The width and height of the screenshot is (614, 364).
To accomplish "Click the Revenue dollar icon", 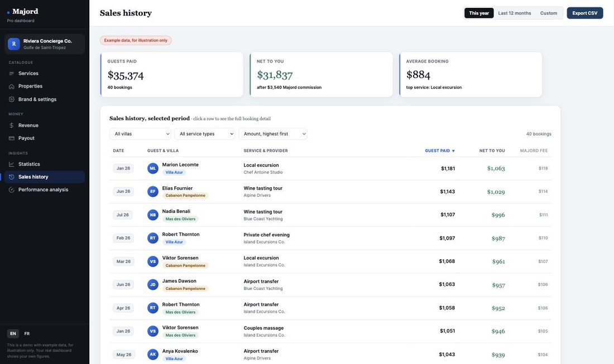I will (11, 125).
